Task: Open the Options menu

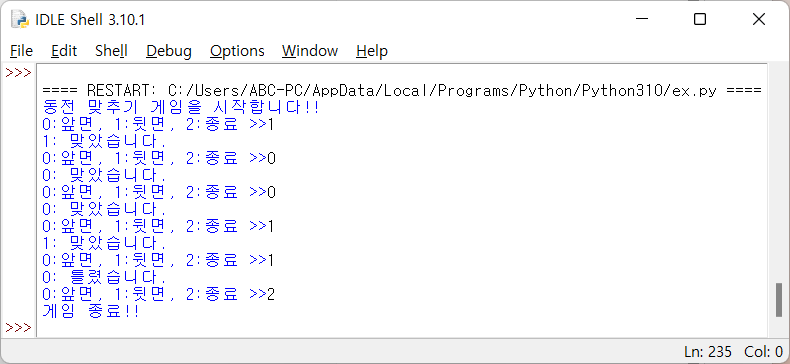Action: (237, 51)
